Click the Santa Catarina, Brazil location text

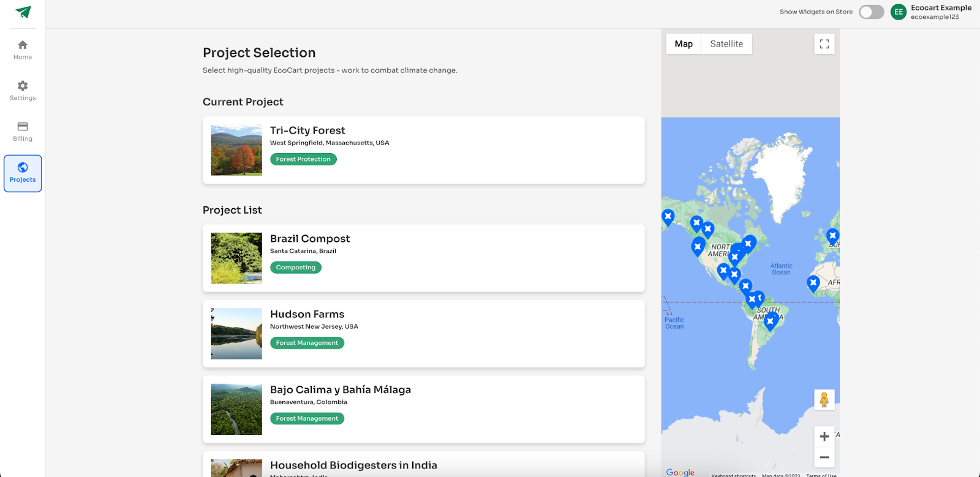tap(303, 251)
